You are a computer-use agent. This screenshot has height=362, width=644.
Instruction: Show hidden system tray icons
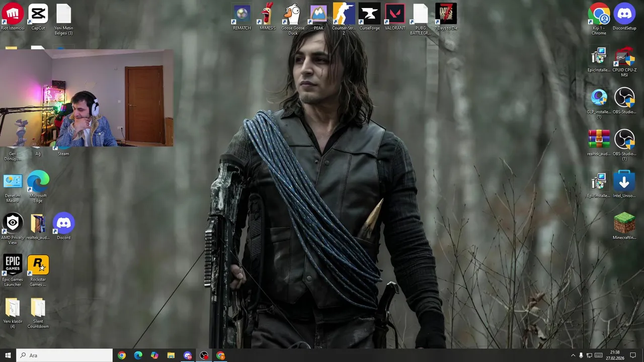click(573, 355)
